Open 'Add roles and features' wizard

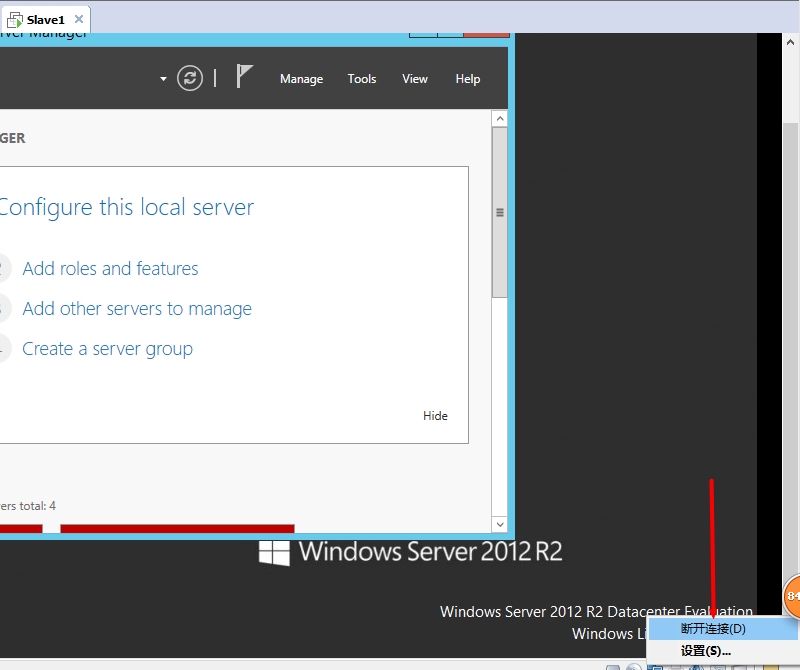[110, 268]
